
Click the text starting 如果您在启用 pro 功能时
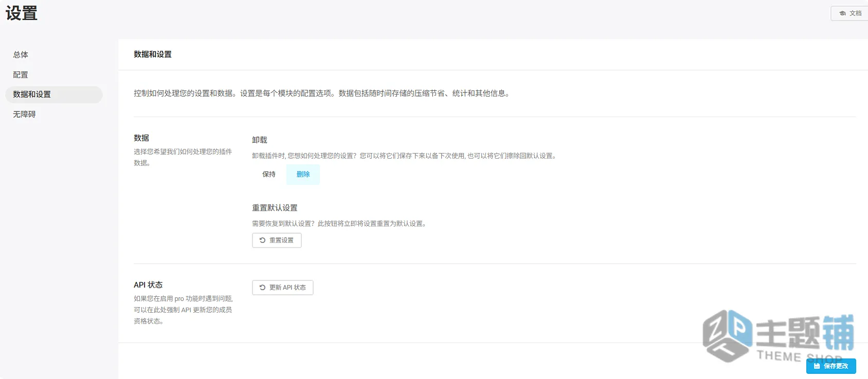(x=183, y=310)
